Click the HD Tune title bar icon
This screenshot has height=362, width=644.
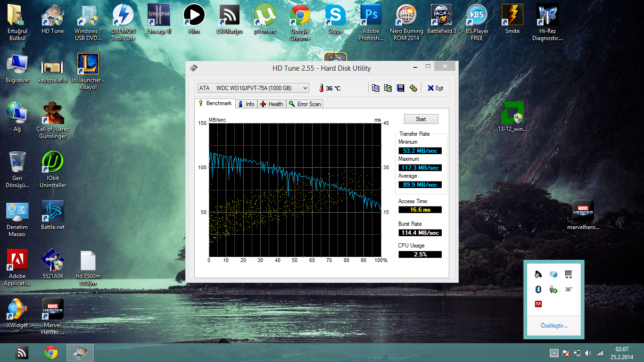coord(194,68)
